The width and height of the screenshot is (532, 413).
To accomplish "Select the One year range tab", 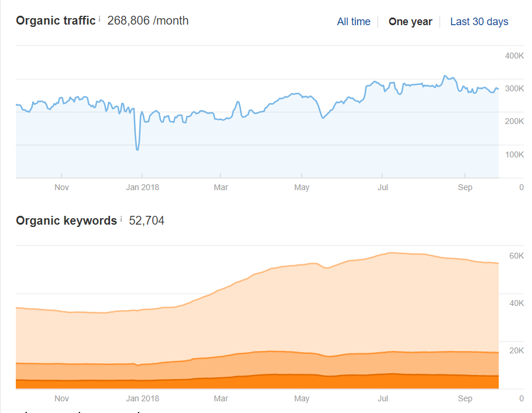I will [x=410, y=22].
